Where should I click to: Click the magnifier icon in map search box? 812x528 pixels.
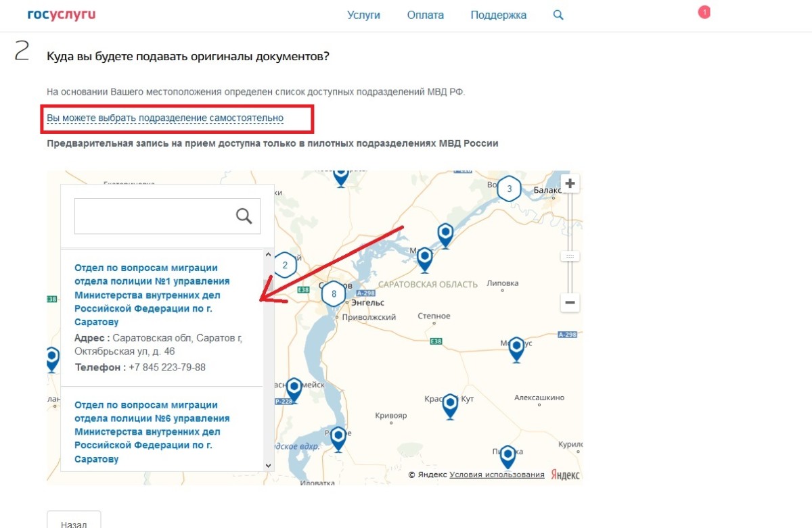[x=244, y=216]
